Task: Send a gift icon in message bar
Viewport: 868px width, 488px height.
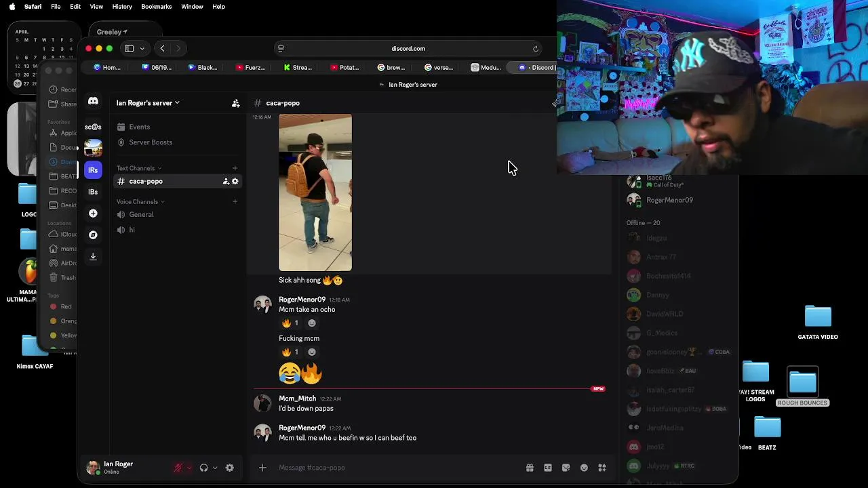Action: (x=530, y=468)
